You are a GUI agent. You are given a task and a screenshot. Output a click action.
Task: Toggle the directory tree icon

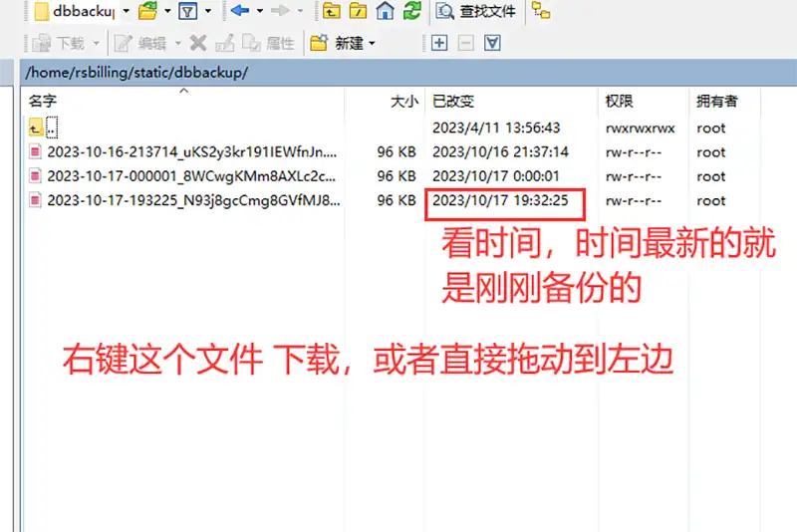pyautogui.click(x=541, y=10)
